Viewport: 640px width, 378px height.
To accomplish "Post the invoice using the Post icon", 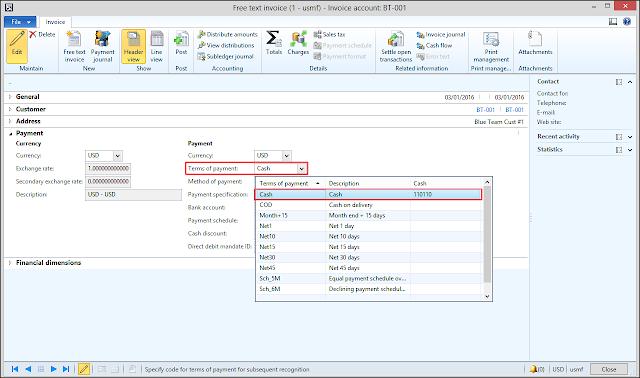I will coord(181,43).
